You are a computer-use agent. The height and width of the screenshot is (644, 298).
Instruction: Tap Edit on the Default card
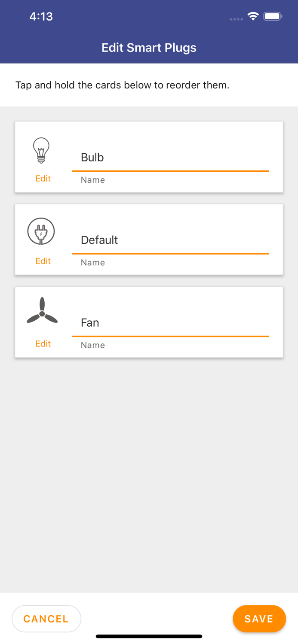click(x=43, y=261)
